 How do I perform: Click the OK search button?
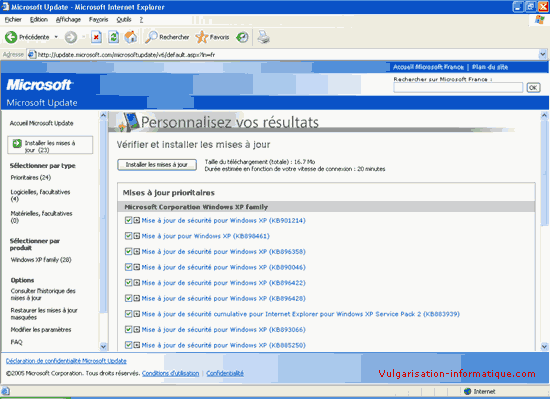(533, 87)
